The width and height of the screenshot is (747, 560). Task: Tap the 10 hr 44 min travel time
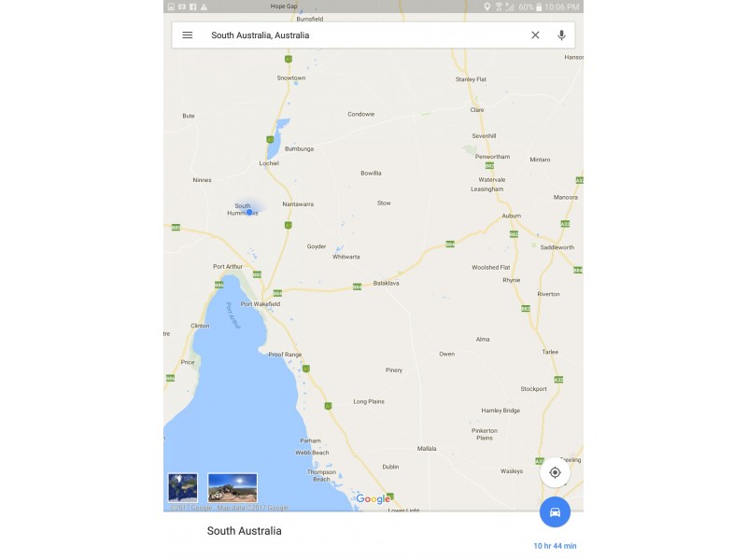(x=555, y=546)
